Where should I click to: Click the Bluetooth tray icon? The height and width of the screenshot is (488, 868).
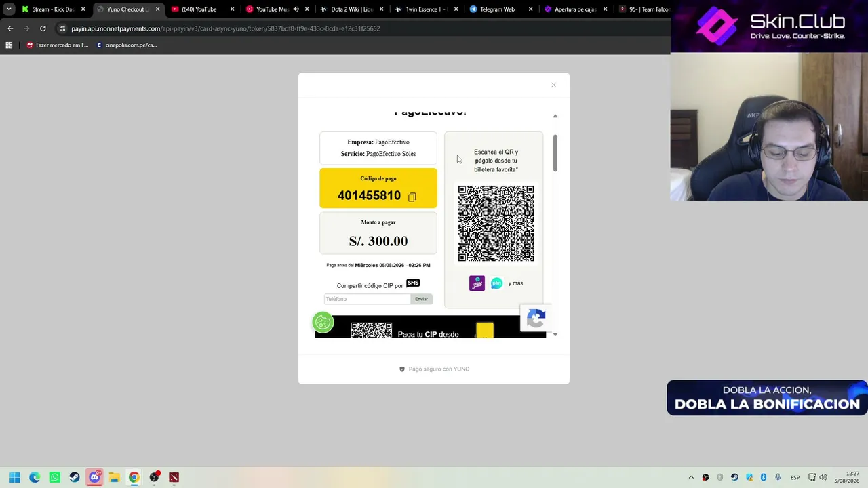tap(764, 477)
